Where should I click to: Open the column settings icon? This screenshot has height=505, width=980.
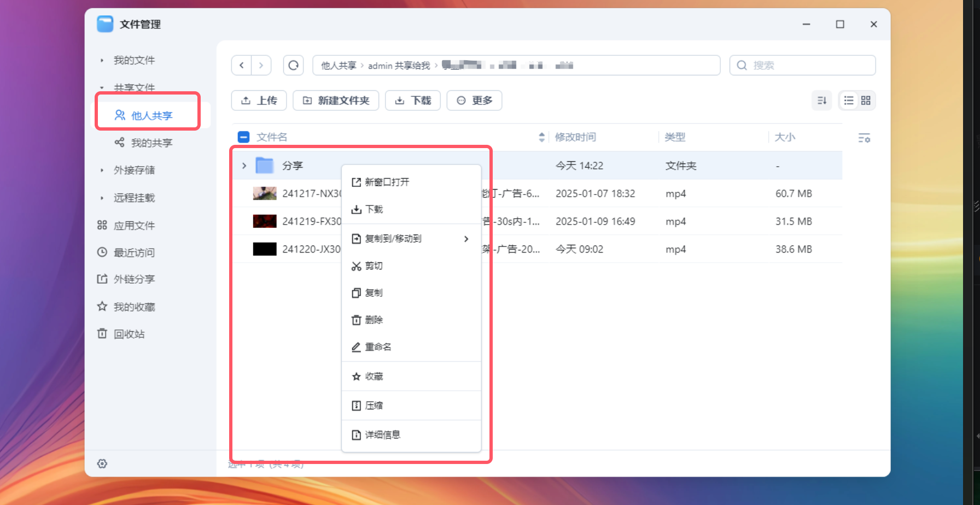coord(864,138)
